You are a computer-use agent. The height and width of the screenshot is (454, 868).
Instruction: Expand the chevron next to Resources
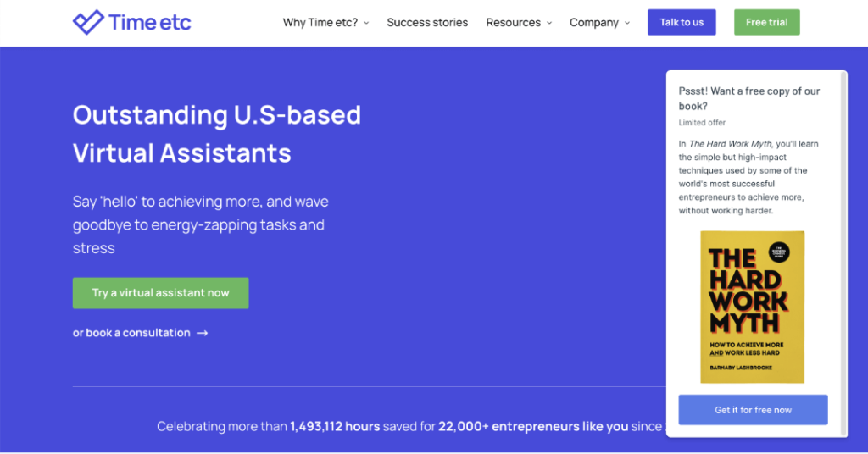click(x=549, y=24)
